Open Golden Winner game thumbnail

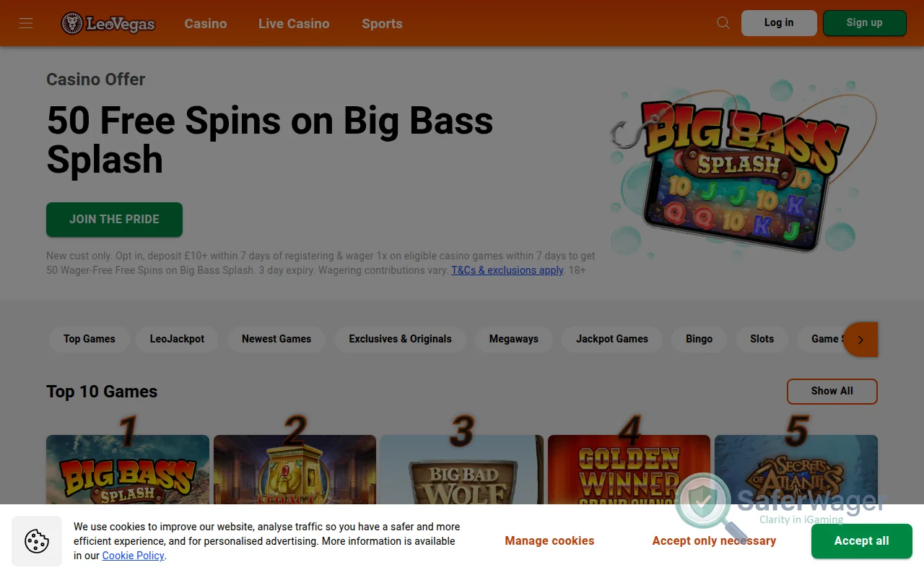(x=629, y=470)
